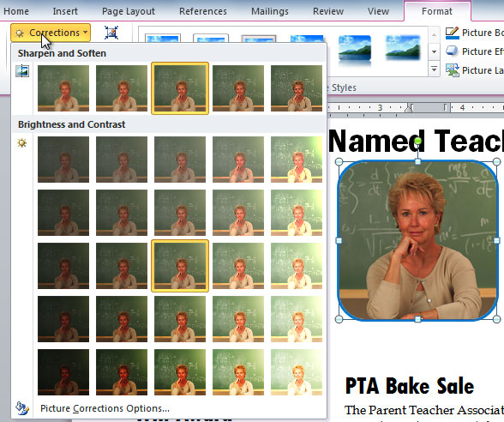The height and width of the screenshot is (422, 504).
Task: Select the Format tab
Action: (x=437, y=11)
